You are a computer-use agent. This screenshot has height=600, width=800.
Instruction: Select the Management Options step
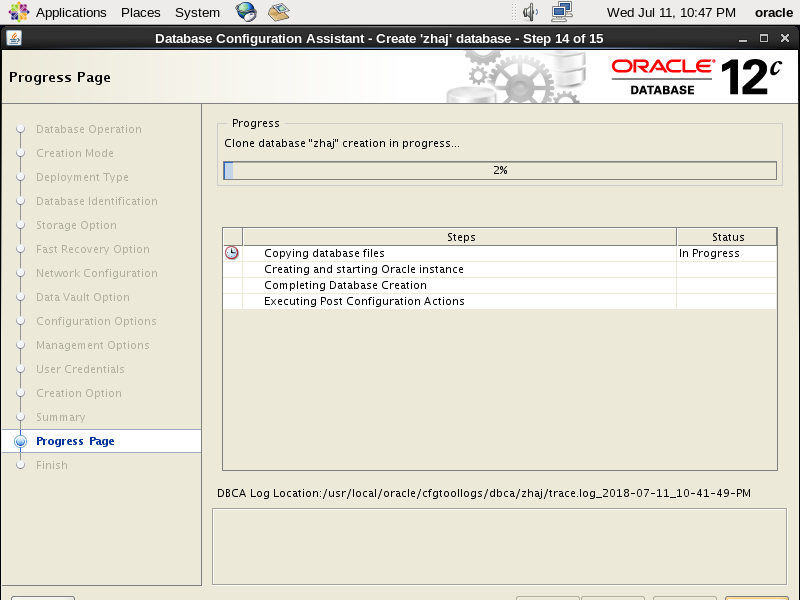pyautogui.click(x=93, y=345)
